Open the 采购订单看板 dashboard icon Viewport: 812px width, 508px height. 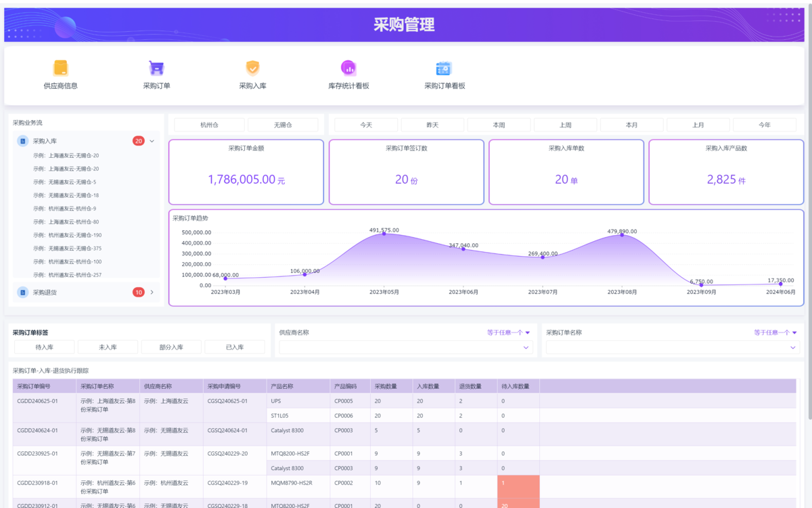(444, 68)
